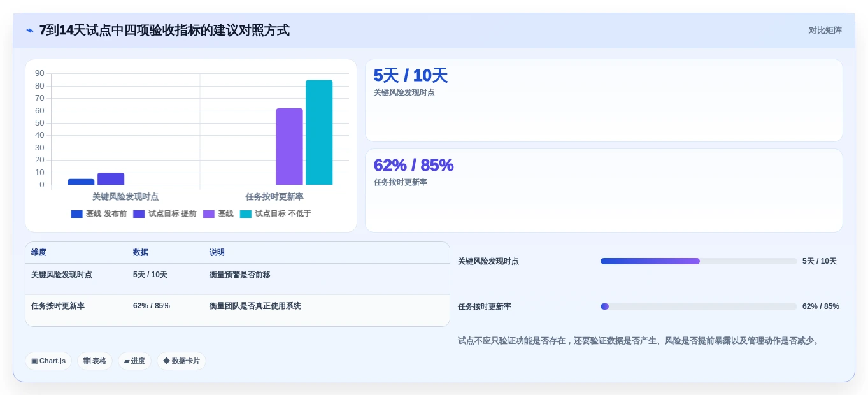This screenshot has height=395, width=868.
Task: Click the title 7到14天试点中四项验收指标
Action: (164, 31)
